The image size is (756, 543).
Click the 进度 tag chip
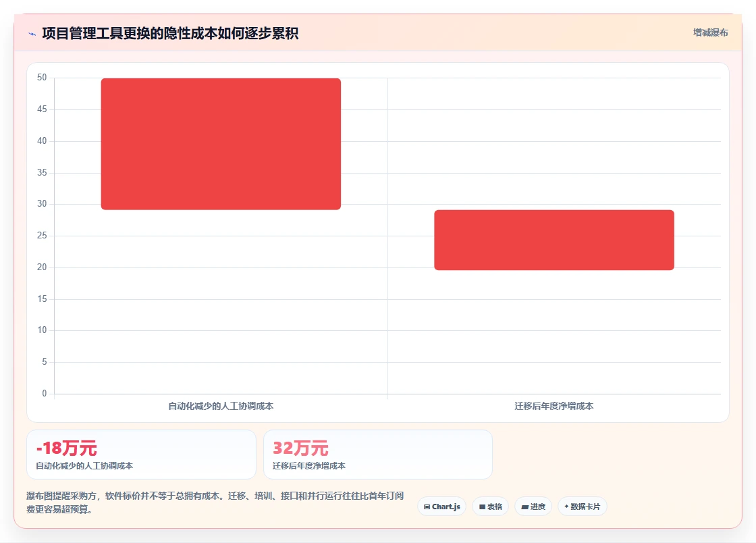coord(533,507)
